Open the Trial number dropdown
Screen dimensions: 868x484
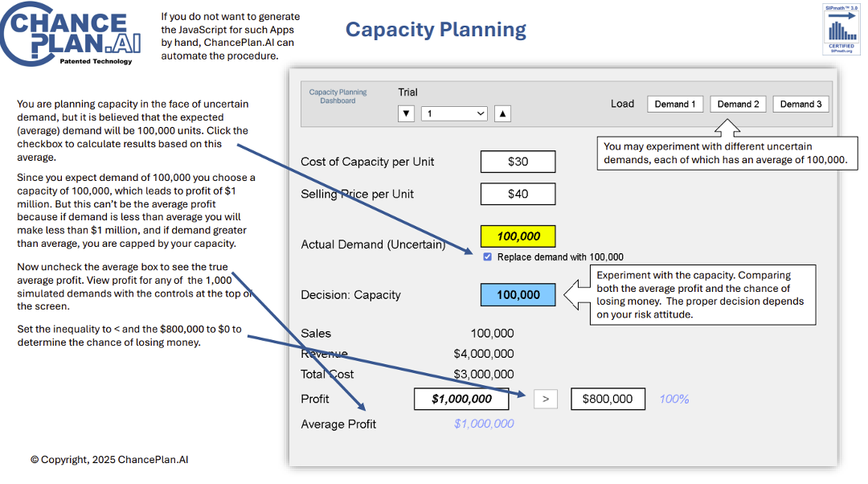point(454,113)
